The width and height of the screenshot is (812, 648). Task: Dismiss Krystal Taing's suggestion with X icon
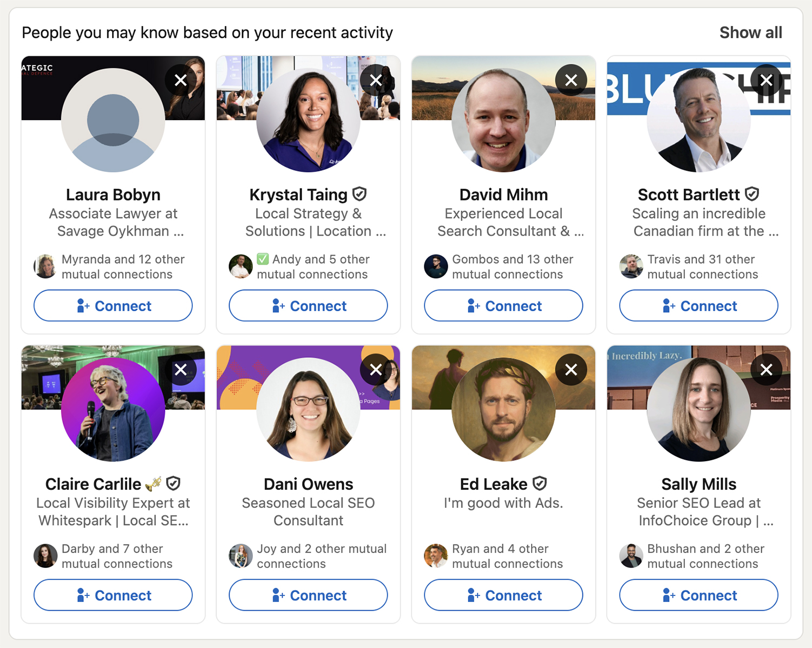[376, 80]
